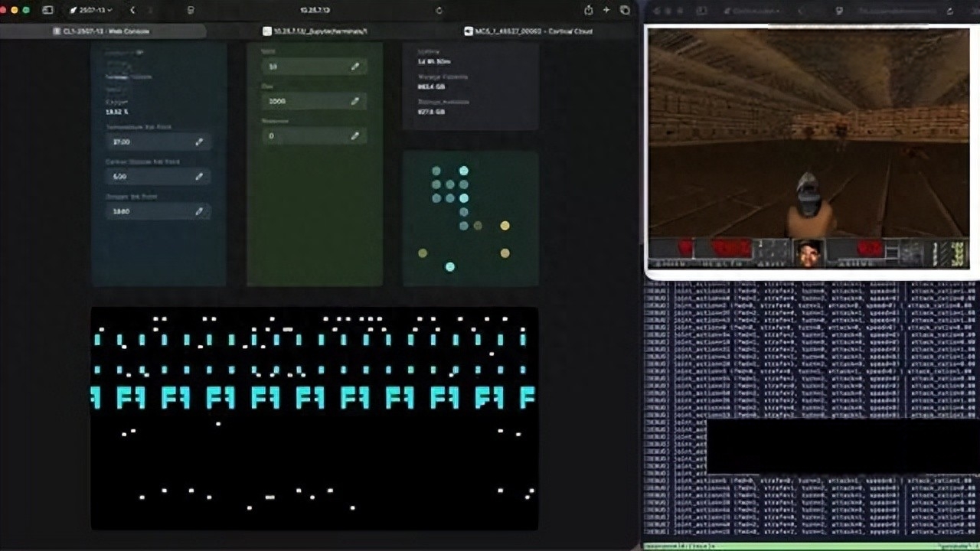
Task: Reload the 10.25.7.13 page
Action: pos(439,10)
